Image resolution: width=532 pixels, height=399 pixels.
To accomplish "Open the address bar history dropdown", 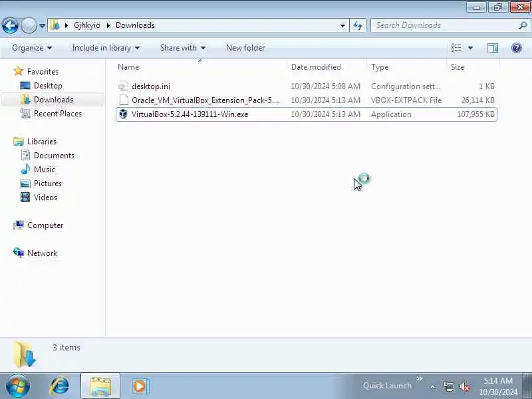I will pos(342,25).
